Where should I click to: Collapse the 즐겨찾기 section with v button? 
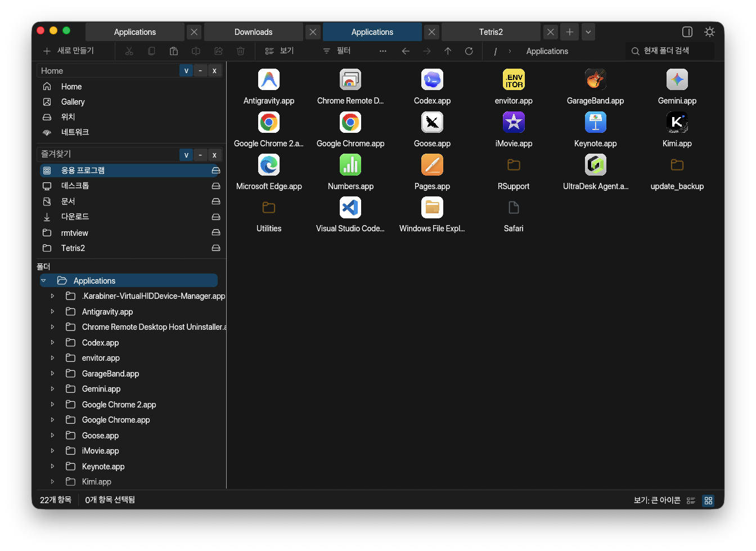186,155
